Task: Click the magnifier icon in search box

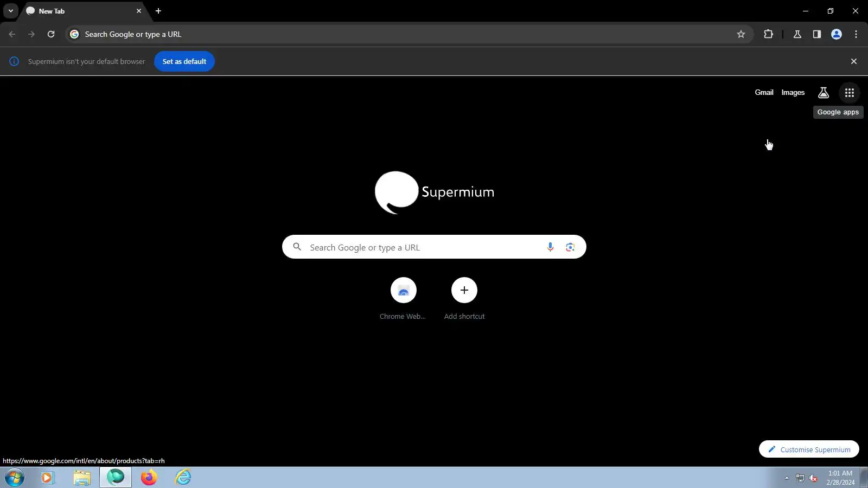Action: (297, 247)
